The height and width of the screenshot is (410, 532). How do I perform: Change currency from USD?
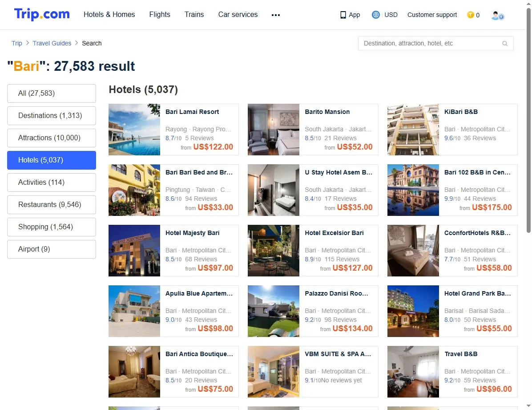tap(391, 15)
